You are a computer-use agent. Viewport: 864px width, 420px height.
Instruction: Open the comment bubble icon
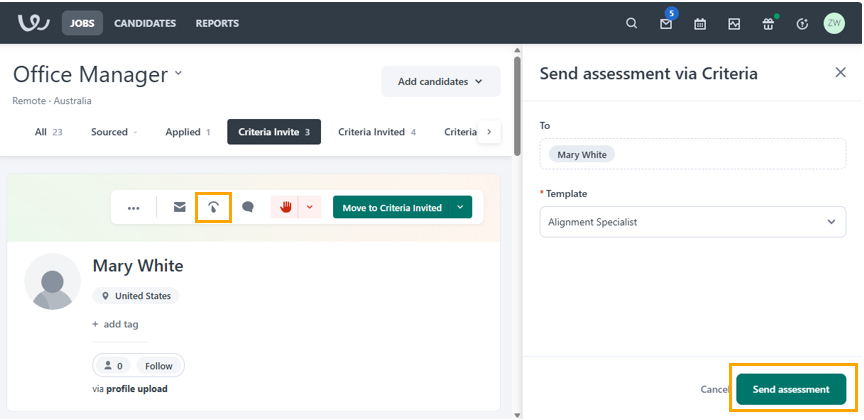(248, 208)
